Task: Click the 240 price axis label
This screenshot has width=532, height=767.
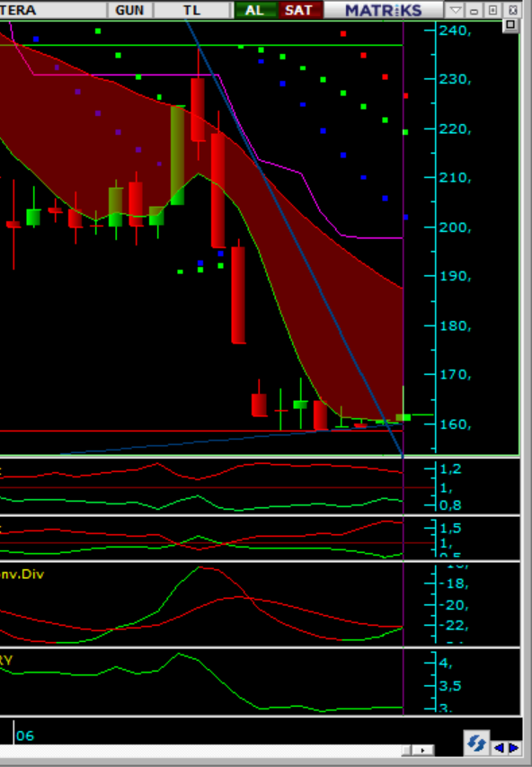Action: pos(455,31)
